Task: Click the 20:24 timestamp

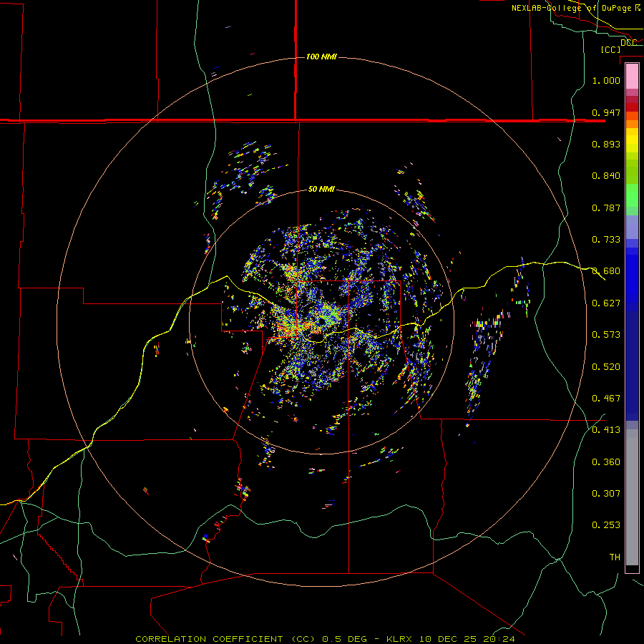Action: pyautogui.click(x=499, y=639)
